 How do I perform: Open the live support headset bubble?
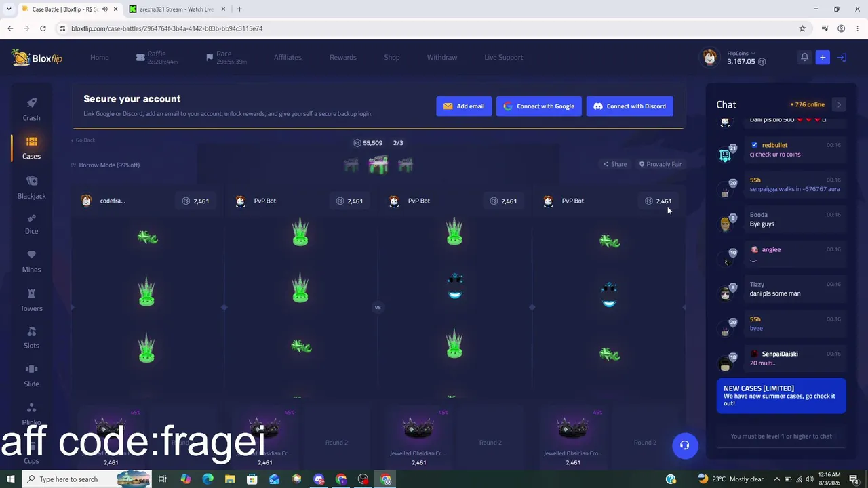[685, 445]
